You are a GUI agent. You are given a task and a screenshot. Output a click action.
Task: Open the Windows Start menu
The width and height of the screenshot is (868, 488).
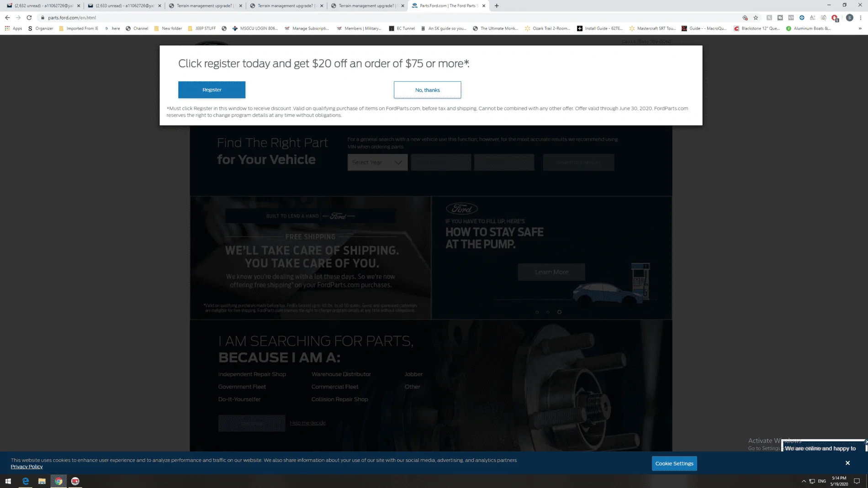point(8,481)
